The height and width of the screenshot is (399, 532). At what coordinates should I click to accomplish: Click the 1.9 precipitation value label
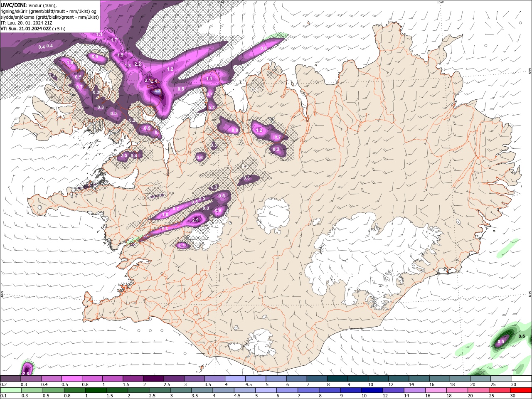(120, 55)
